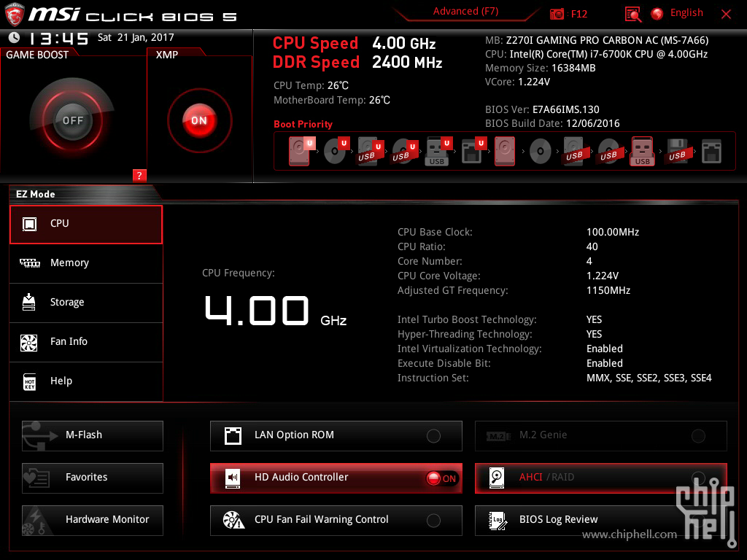Select the UEFI USB key boot device

438,151
